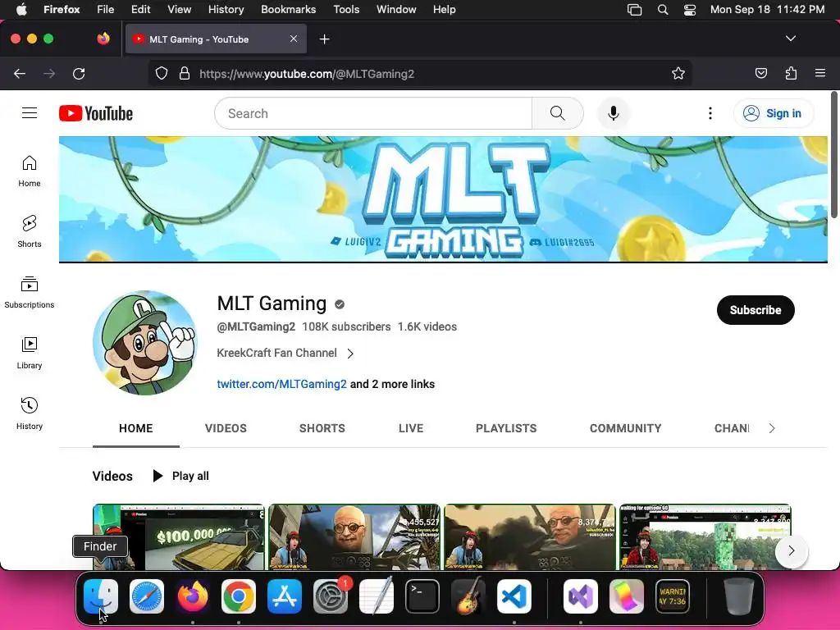Open Finder from the Dock
Image resolution: width=840 pixels, height=630 pixels.
pyautogui.click(x=101, y=596)
